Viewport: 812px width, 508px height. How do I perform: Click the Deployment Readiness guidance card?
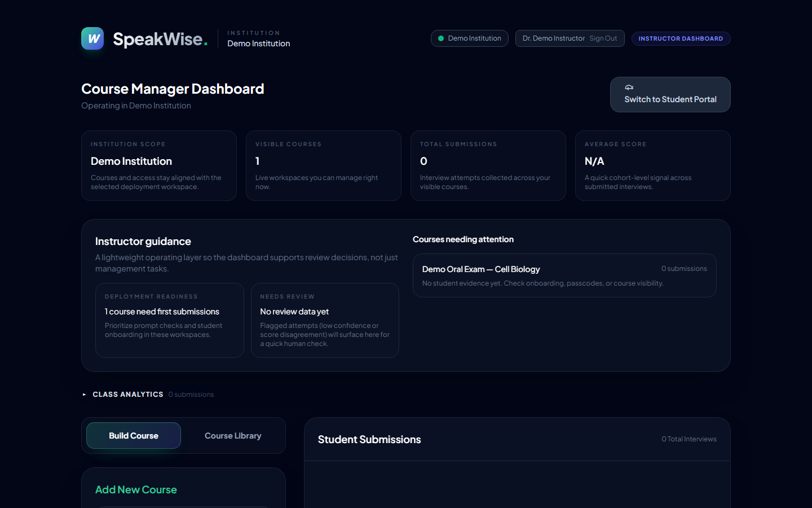(x=170, y=320)
